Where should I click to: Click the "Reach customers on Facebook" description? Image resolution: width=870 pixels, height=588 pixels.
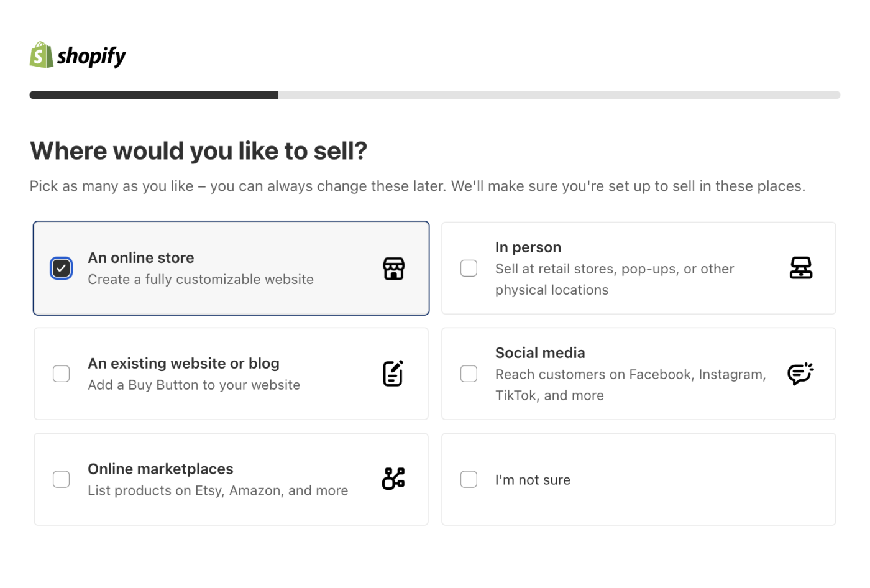tap(631, 385)
